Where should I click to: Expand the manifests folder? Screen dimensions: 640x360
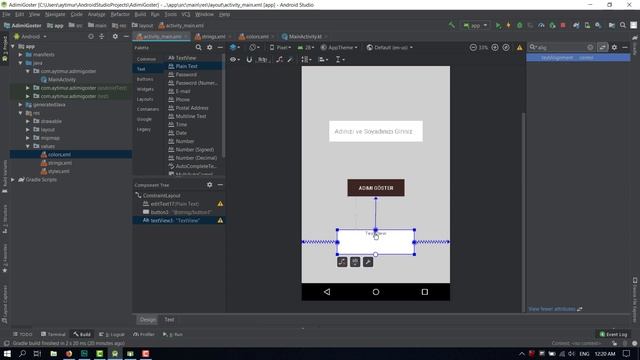[x=20, y=54]
